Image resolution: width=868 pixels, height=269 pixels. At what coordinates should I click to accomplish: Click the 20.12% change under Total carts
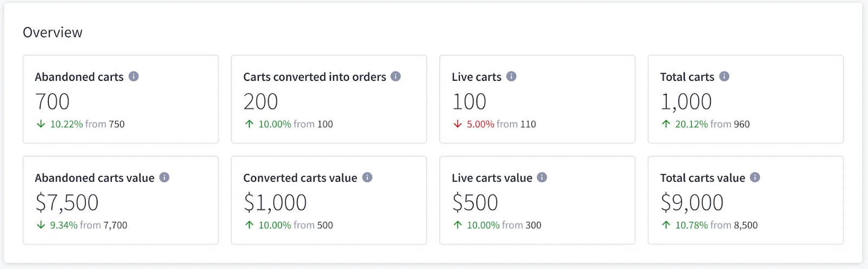tap(691, 124)
